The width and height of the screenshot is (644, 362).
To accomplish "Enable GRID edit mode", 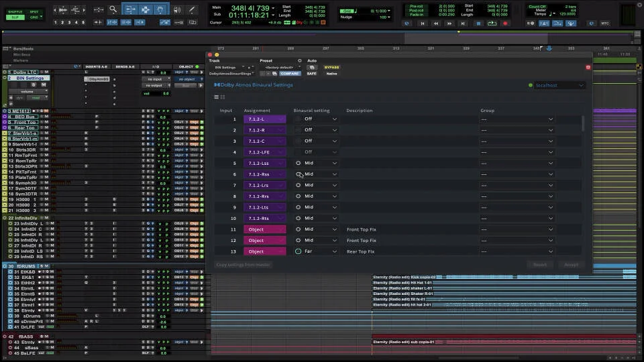I will pyautogui.click(x=34, y=17).
